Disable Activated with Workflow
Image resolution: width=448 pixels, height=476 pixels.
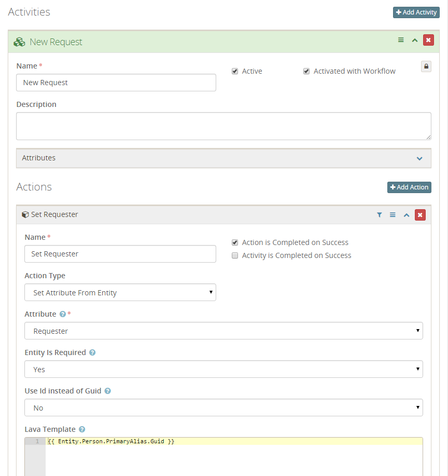[306, 71]
